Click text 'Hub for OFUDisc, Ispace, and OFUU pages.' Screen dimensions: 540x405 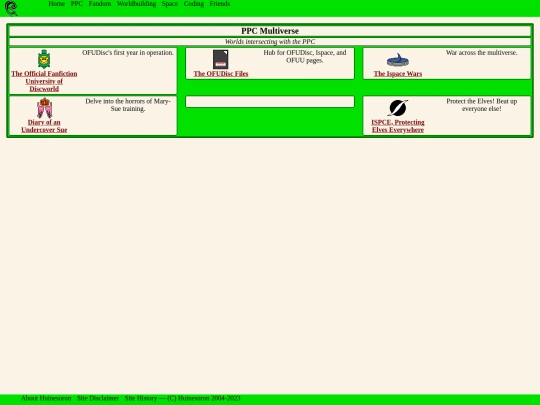tap(305, 56)
